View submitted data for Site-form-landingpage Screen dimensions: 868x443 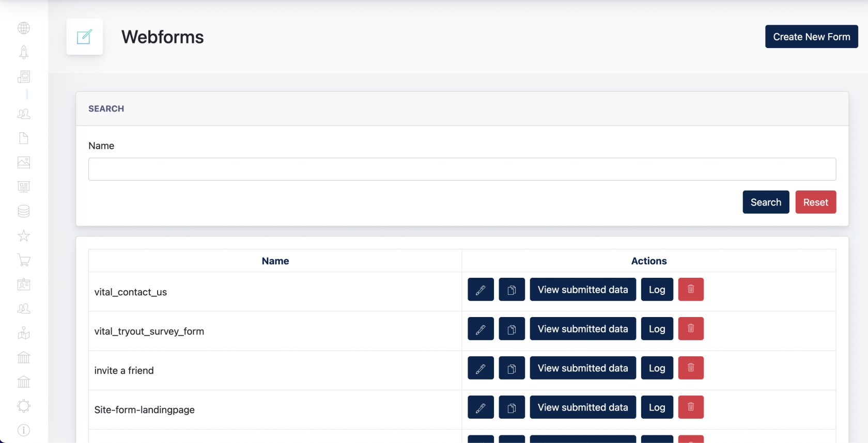click(583, 407)
